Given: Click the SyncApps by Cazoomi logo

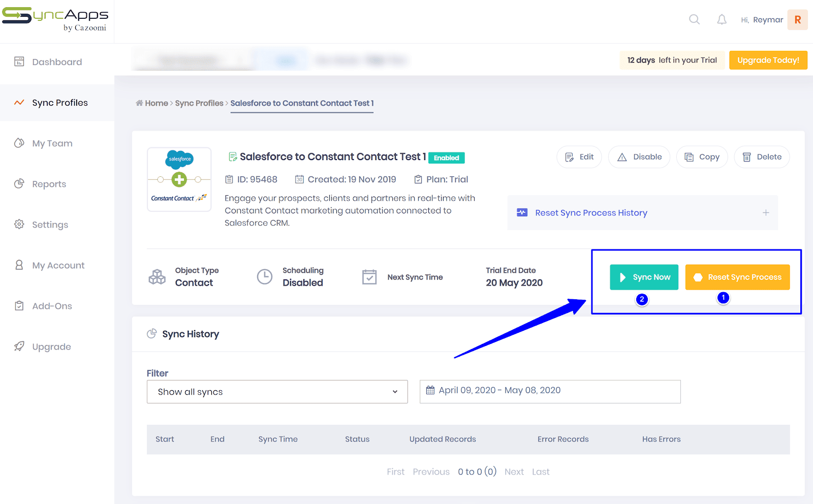Looking at the screenshot, I should (56, 19).
